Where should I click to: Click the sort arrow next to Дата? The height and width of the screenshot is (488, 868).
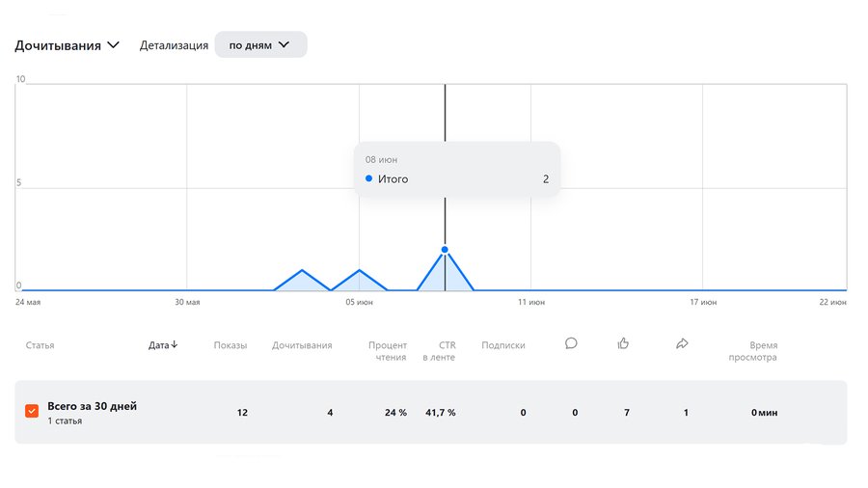[175, 345]
